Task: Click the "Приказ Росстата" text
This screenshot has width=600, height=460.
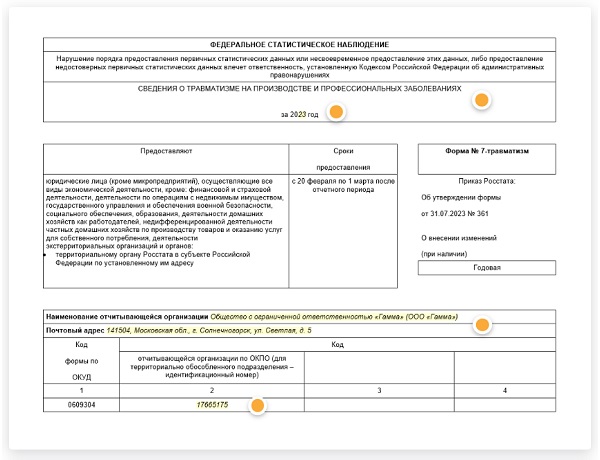Action: coord(486,181)
